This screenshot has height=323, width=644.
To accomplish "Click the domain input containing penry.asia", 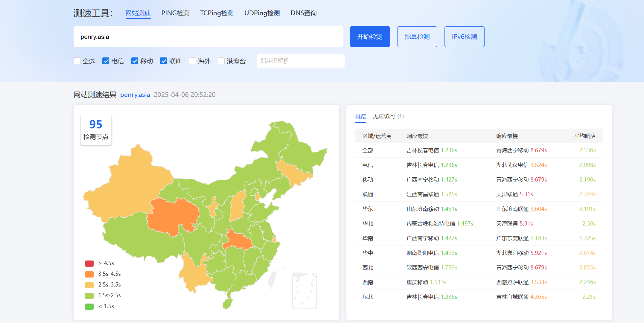I will click(208, 37).
